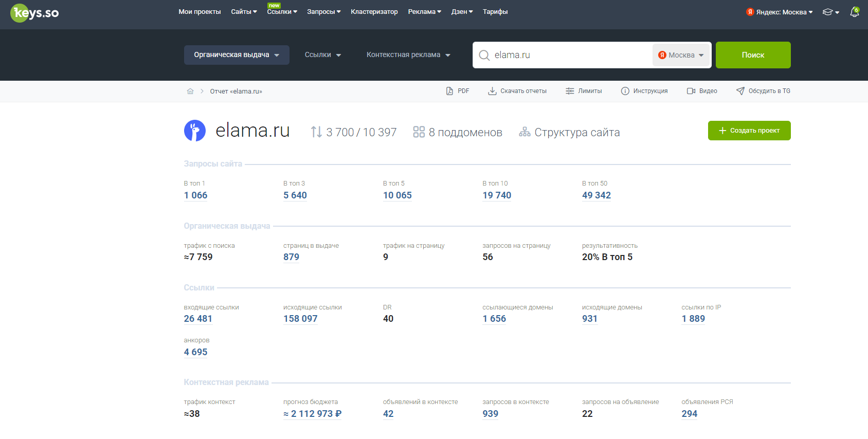Click the 3 700 / 10 397 position text

click(361, 133)
